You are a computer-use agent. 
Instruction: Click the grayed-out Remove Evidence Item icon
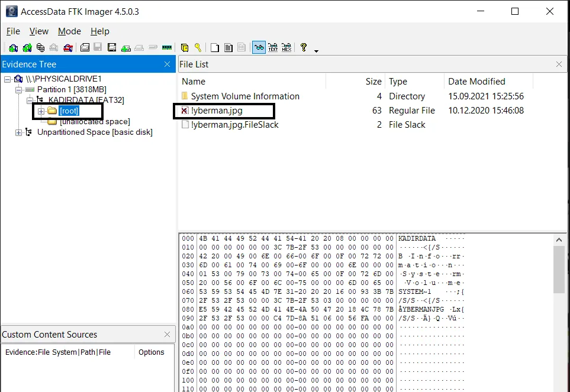[54, 47]
